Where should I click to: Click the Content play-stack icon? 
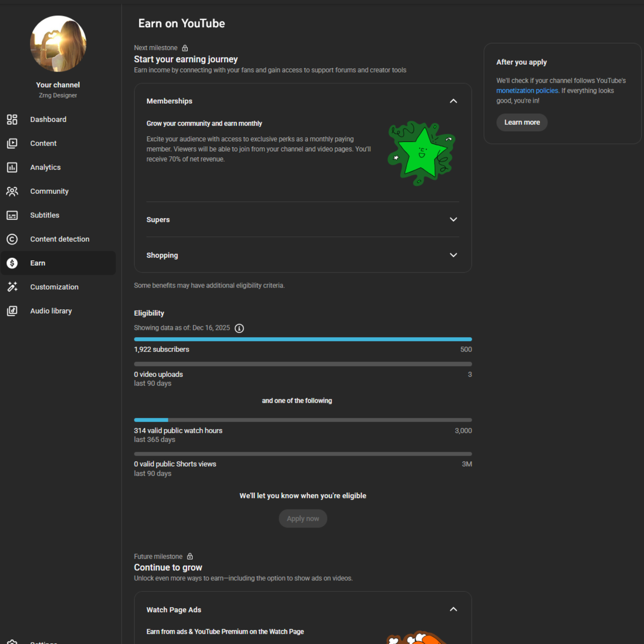pyautogui.click(x=12, y=143)
